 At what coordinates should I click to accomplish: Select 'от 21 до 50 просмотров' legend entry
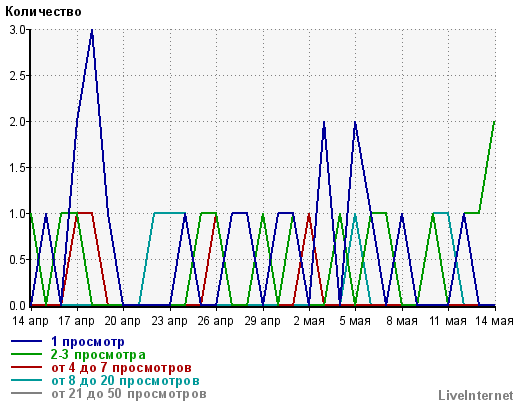pos(129,394)
